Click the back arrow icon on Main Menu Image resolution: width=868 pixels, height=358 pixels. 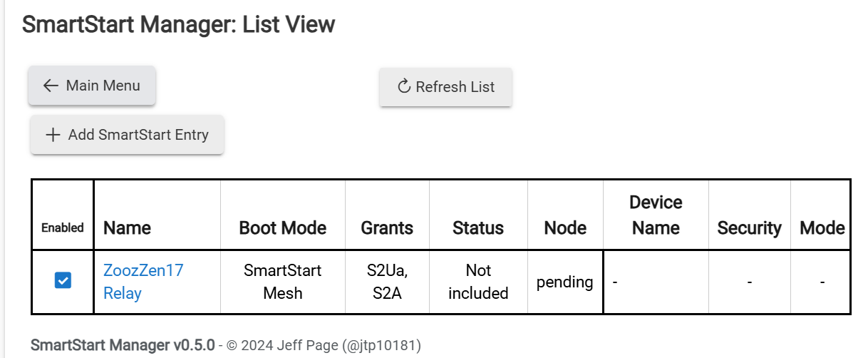pos(50,86)
